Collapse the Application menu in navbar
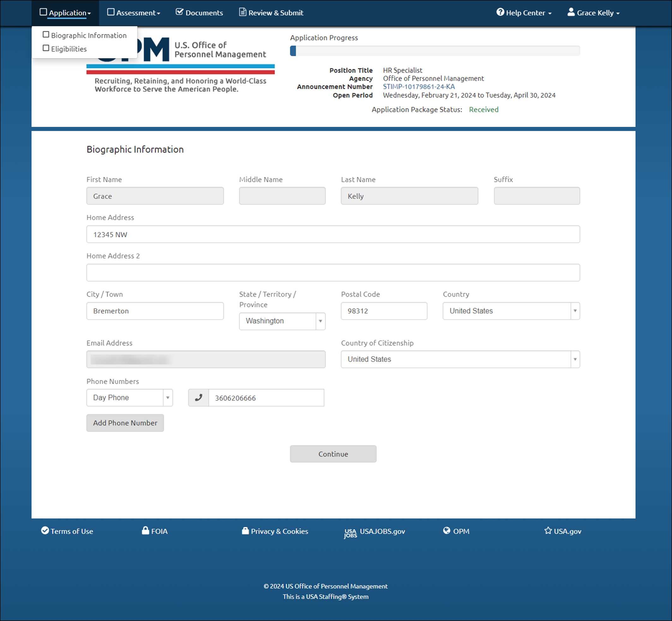This screenshot has height=621, width=672. pyautogui.click(x=65, y=13)
